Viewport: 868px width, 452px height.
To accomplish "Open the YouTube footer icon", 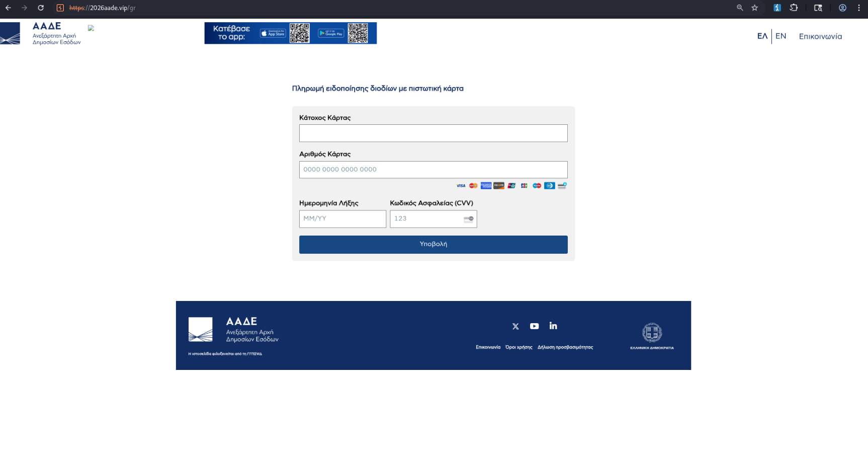I will (x=534, y=326).
